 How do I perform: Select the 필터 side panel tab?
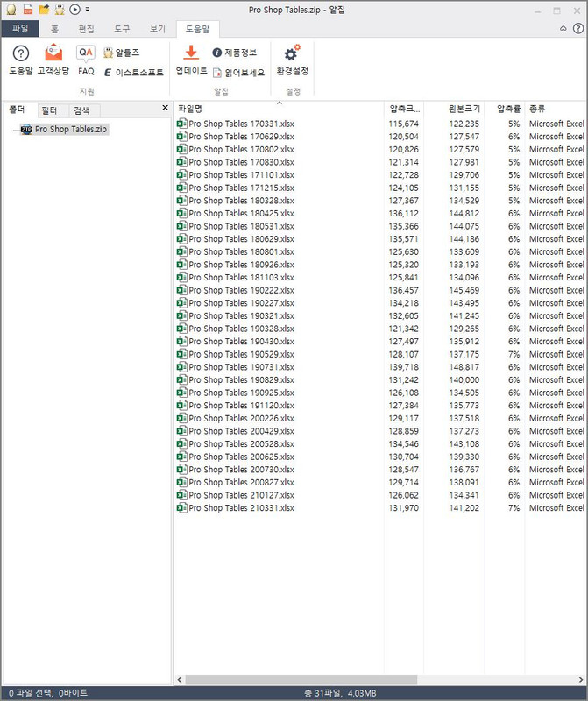pos(49,110)
